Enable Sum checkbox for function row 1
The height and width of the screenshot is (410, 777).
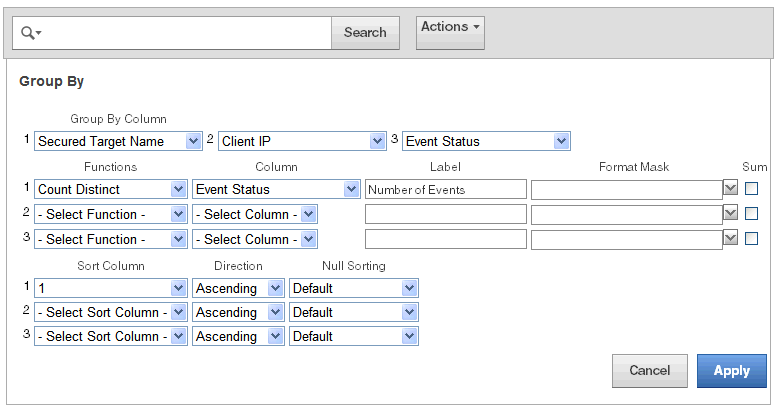click(x=752, y=188)
